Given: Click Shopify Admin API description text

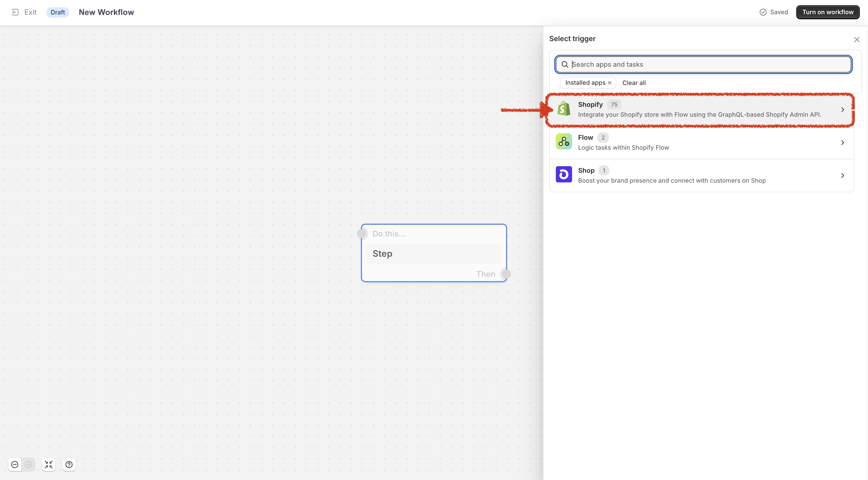Looking at the screenshot, I should (699, 114).
